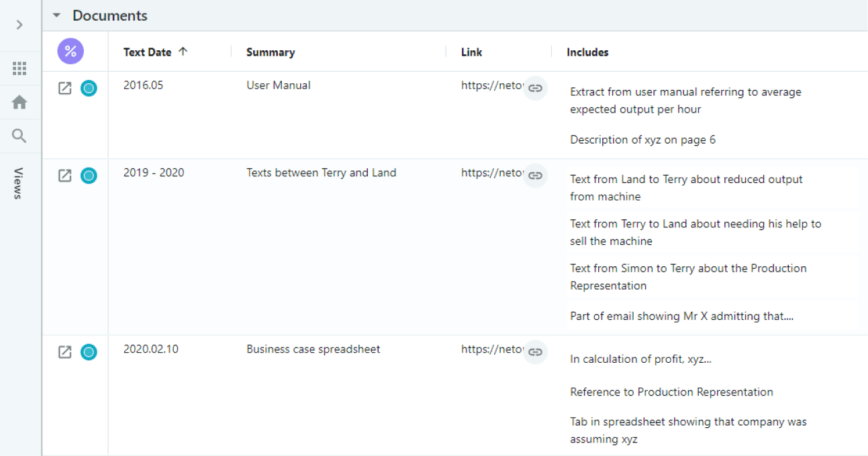The width and height of the screenshot is (868, 456).
Task: Click the link icon for 2019 - 2020 row
Action: (x=535, y=176)
